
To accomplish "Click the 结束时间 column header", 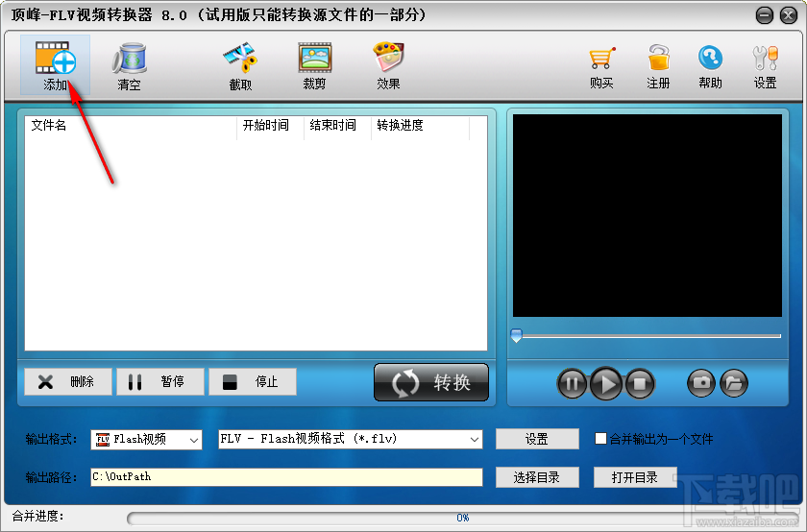I will tap(337, 126).
